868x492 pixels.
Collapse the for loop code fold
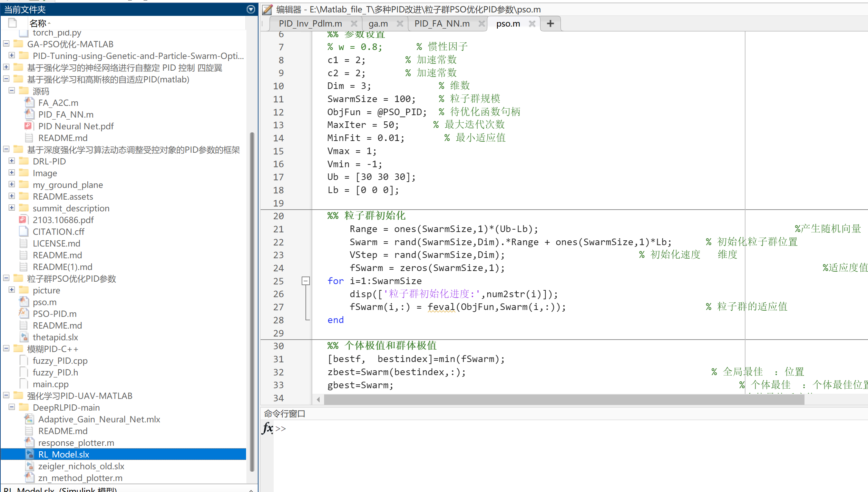305,281
